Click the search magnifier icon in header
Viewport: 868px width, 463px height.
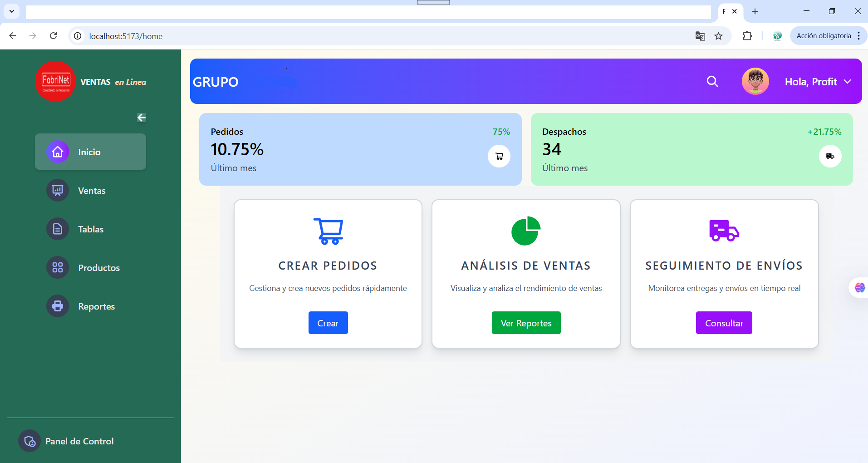point(712,81)
